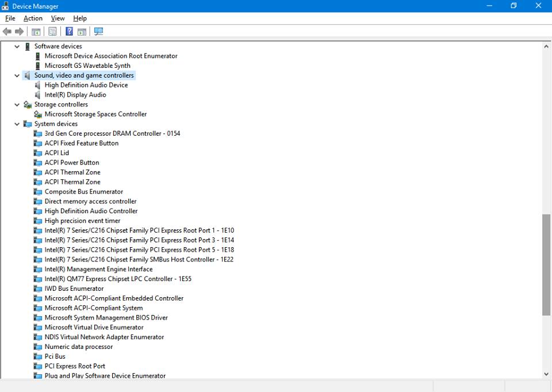Select High Definition Audio Controller
The image size is (552, 392).
click(91, 211)
